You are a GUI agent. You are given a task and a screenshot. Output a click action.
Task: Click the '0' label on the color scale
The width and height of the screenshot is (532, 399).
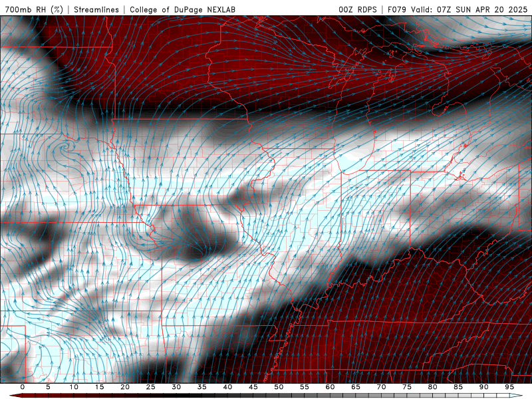click(23, 387)
